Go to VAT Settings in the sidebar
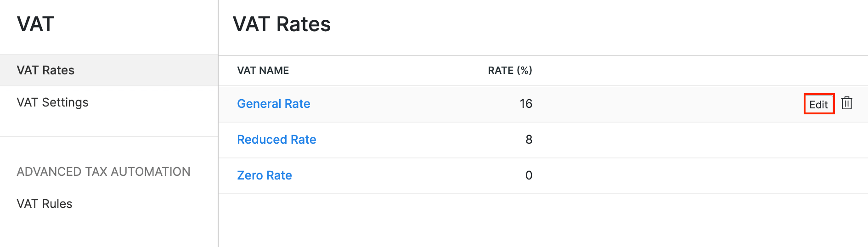Viewport: 868px width, 247px height. (x=52, y=102)
